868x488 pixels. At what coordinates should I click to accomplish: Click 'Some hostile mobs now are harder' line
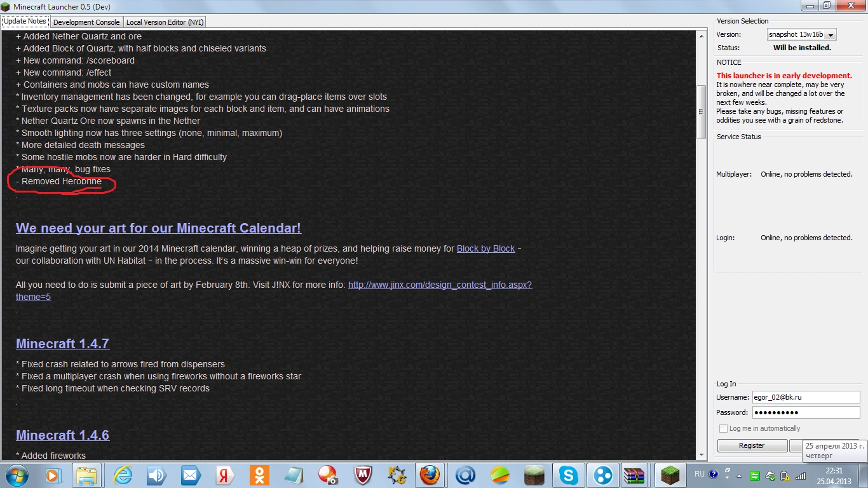[x=121, y=157]
